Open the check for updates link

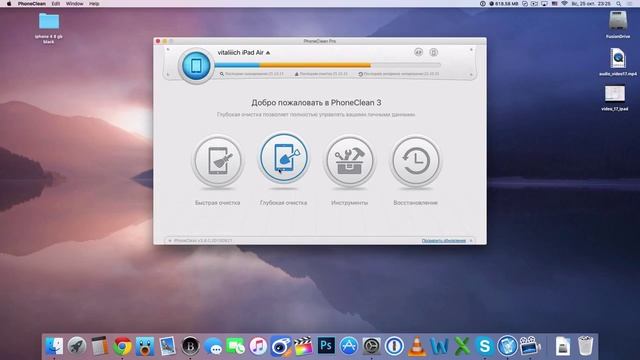coord(444,241)
